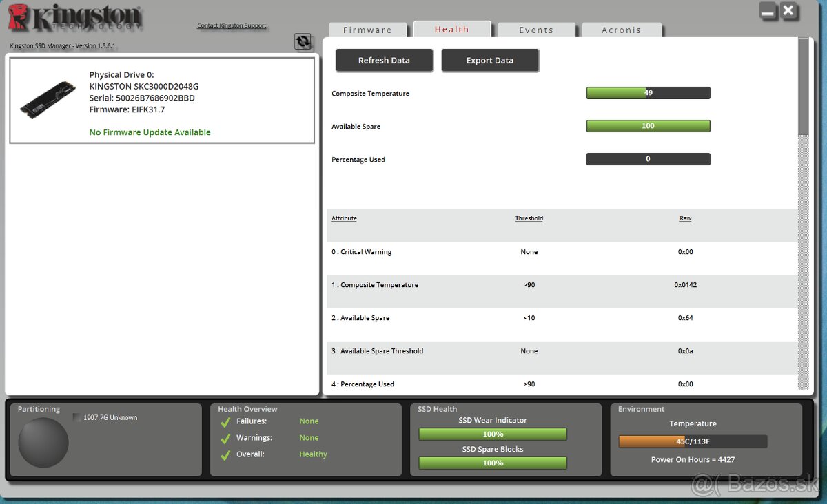Screen dimensions: 827x504
Task: Open the Contact Kingston Support link
Action: coord(232,26)
